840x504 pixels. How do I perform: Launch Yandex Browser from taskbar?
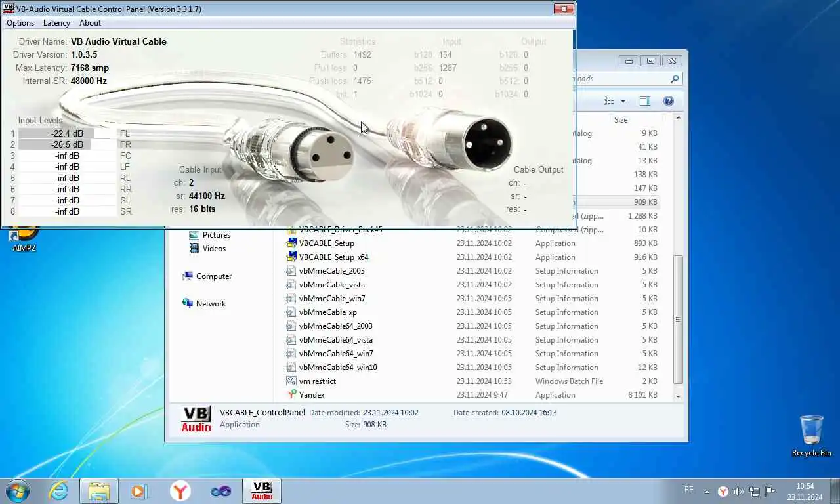tap(180, 491)
